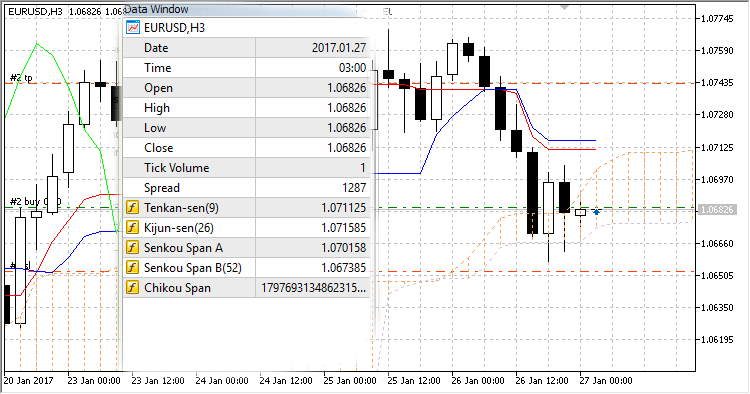Select the #2 tp take-profit line label
The width and height of the screenshot is (750, 394).
(22, 77)
